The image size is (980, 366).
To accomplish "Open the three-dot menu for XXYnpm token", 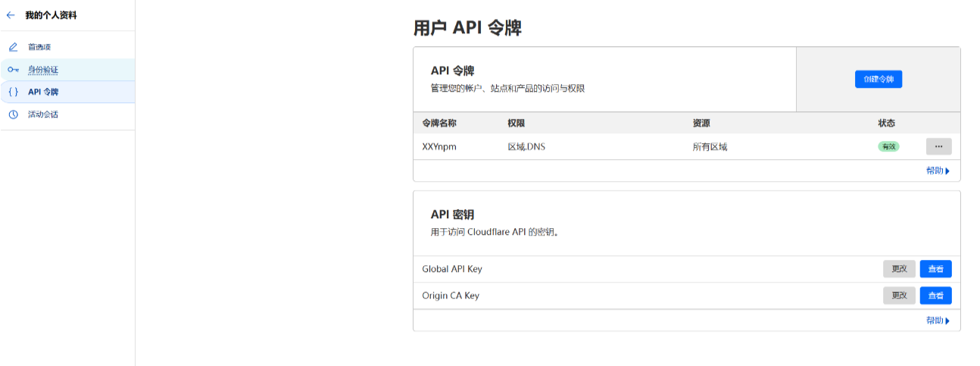I will [x=938, y=146].
